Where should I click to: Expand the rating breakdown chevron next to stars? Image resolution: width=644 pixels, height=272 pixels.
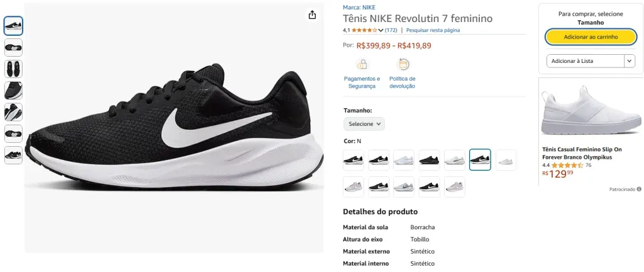[381, 30]
